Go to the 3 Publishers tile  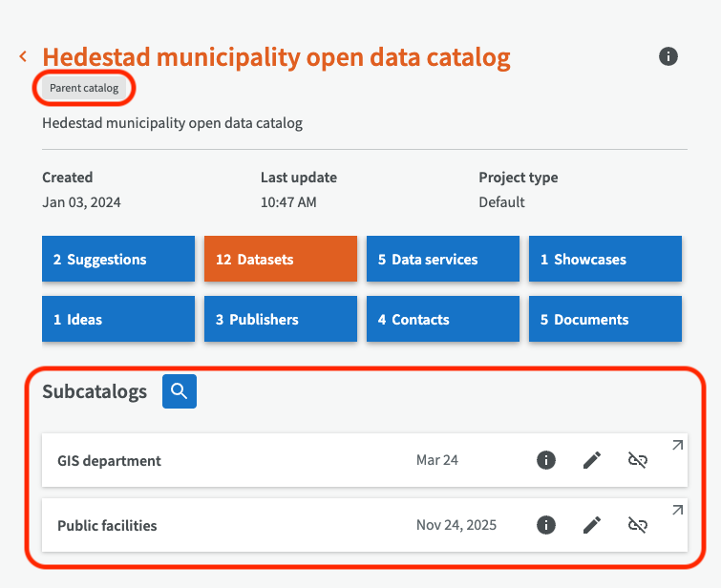point(281,319)
